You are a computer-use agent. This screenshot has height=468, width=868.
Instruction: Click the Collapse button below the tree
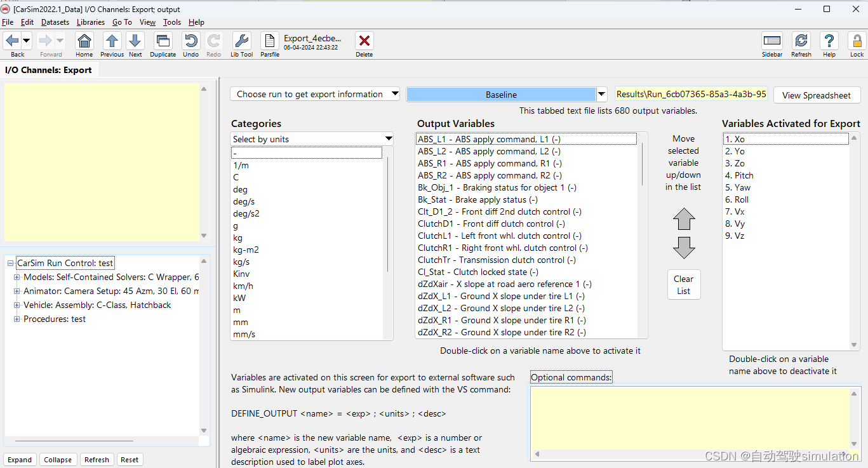(58, 460)
